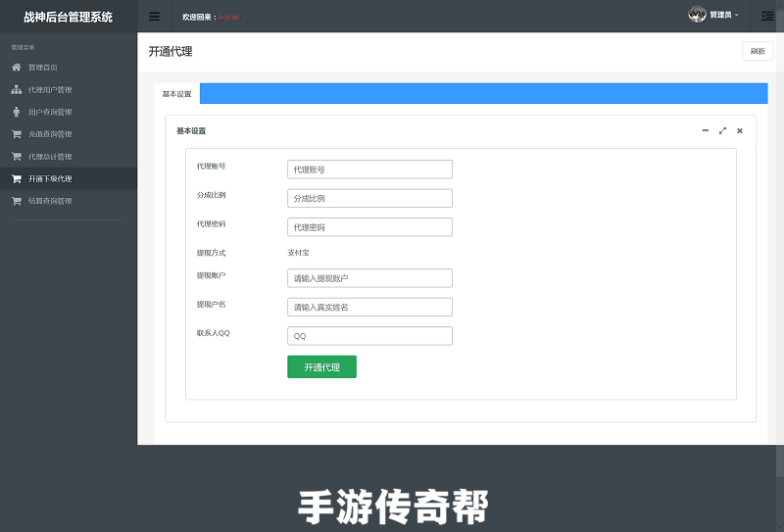Viewport: 784px width, 532px height.
Task: Click the 支付宝 withdrawal method text
Action: point(299,253)
